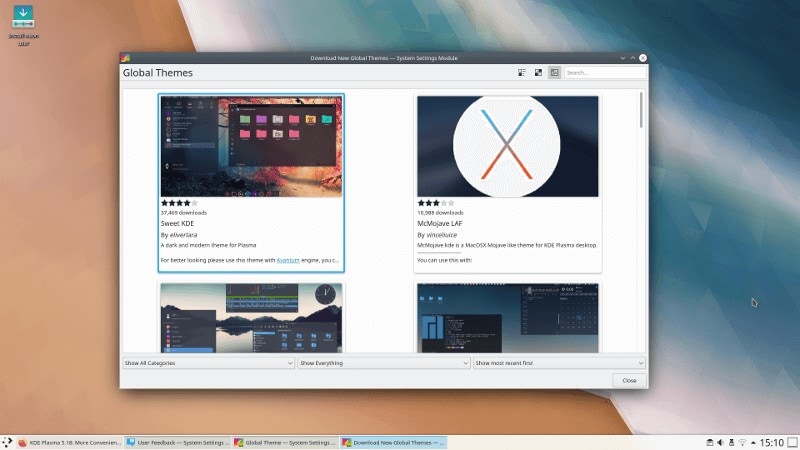The width and height of the screenshot is (800, 450).
Task: Switch to icons grid view mode
Action: [x=538, y=73]
